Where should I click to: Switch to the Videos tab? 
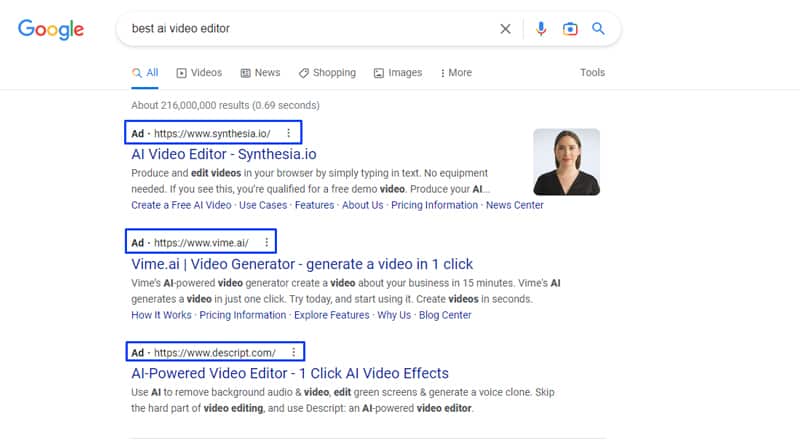tap(199, 73)
